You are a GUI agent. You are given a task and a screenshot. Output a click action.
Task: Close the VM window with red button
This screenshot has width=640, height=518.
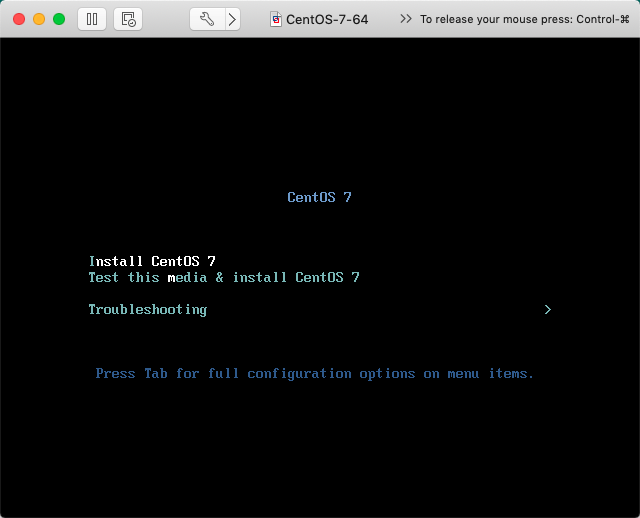pos(19,19)
